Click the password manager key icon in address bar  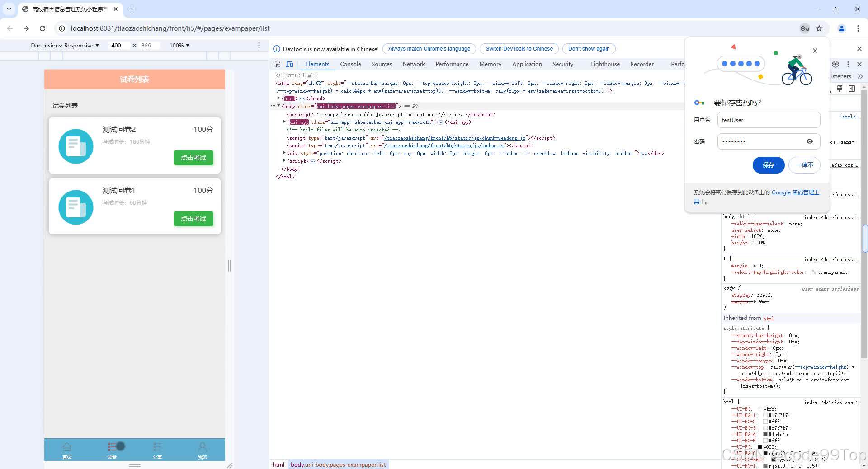804,28
